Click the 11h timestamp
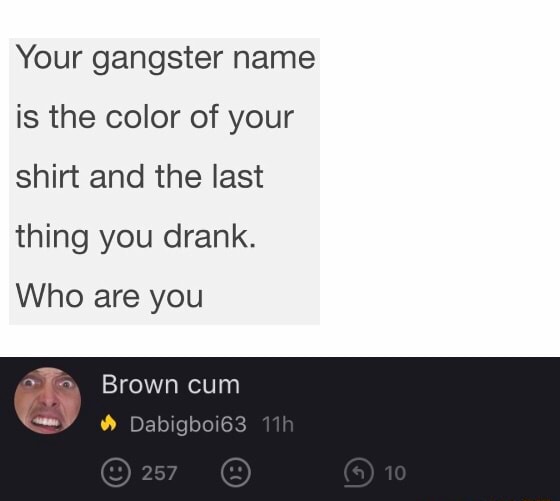The image size is (560, 501). [278, 424]
